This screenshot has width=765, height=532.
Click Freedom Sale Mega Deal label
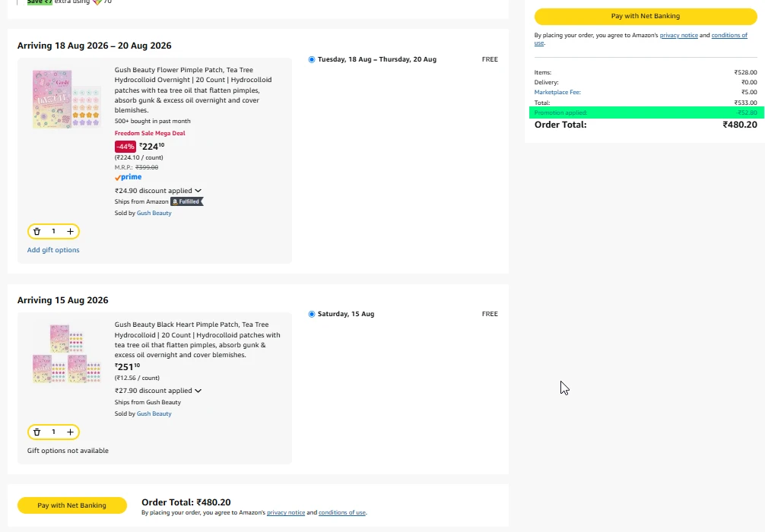point(150,133)
